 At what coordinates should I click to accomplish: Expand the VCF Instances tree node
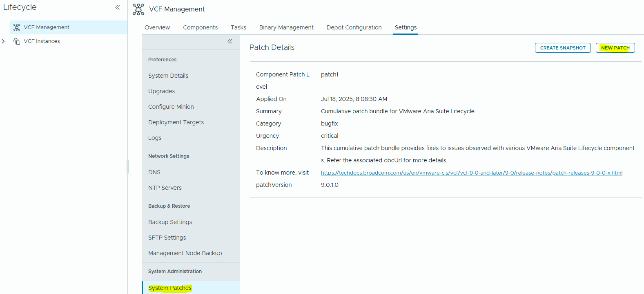(x=4, y=41)
